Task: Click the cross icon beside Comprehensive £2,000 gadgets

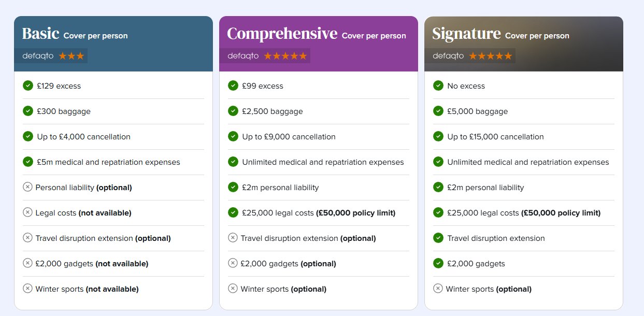Action: [233, 263]
